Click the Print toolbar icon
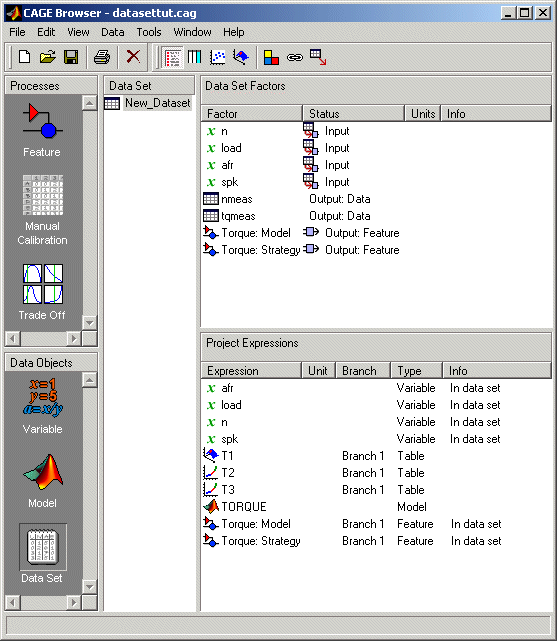 click(102, 57)
